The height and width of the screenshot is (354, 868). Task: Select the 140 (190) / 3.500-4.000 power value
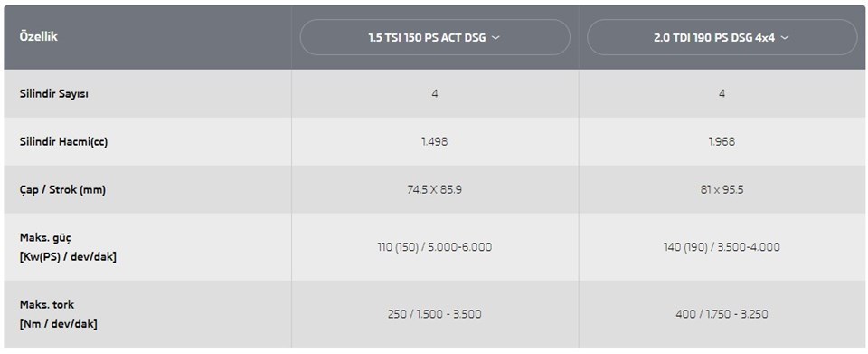[722, 247]
